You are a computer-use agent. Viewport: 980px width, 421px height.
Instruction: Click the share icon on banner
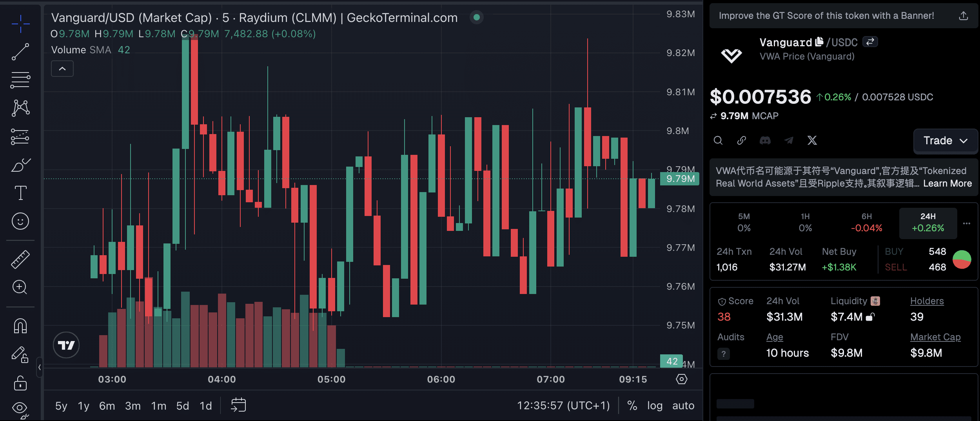click(964, 16)
